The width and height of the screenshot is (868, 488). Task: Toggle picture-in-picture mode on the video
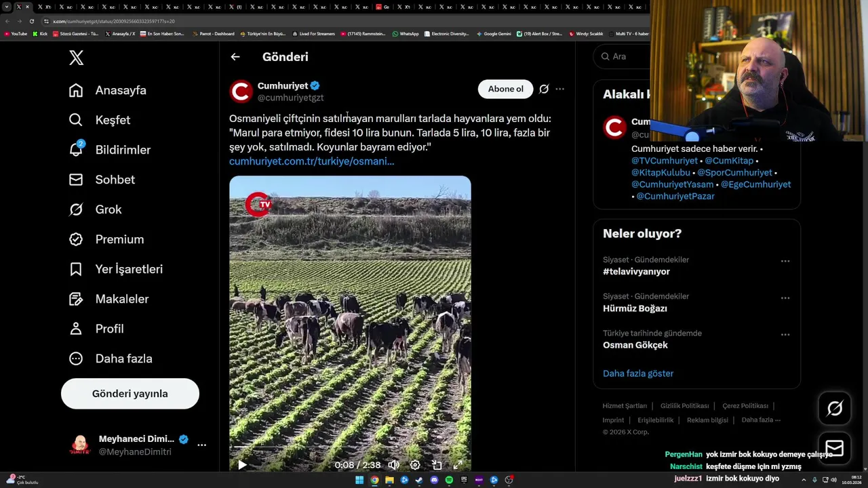(437, 465)
